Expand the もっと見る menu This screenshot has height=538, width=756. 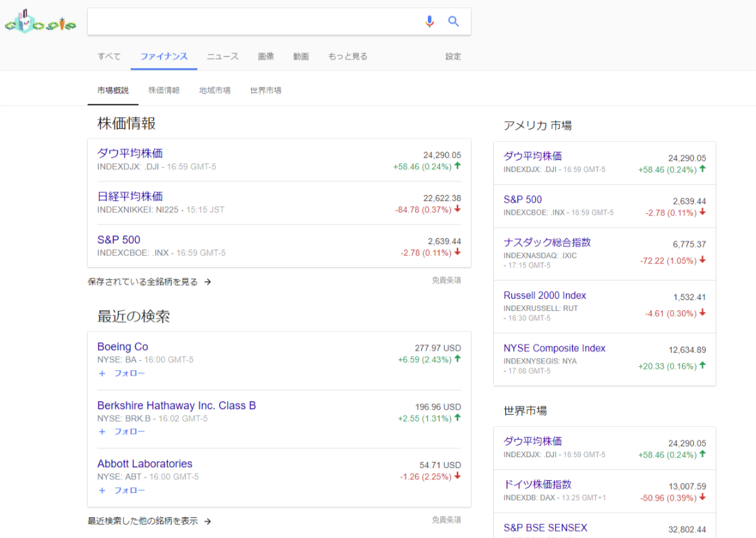coord(348,57)
